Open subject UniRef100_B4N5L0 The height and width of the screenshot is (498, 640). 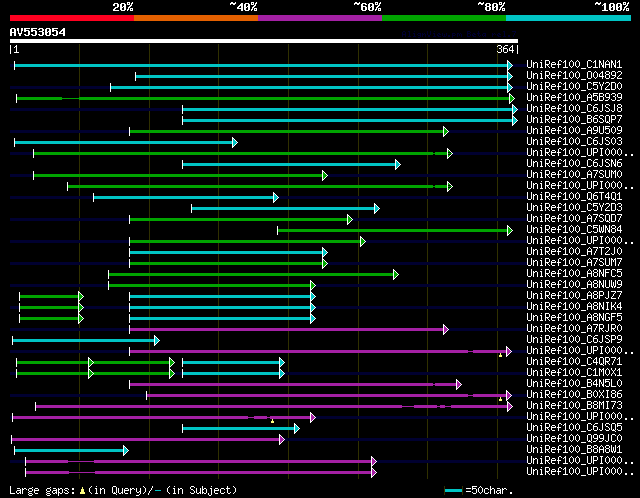tap(574, 384)
